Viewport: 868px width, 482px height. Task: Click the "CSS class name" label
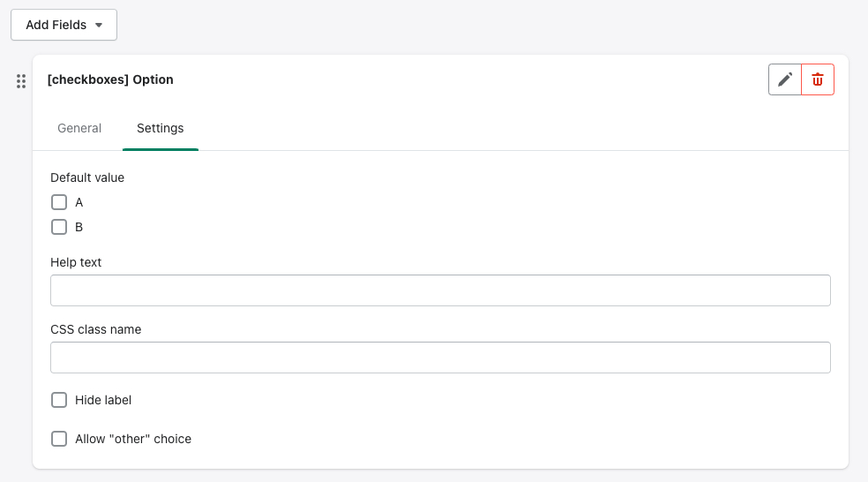(x=96, y=329)
